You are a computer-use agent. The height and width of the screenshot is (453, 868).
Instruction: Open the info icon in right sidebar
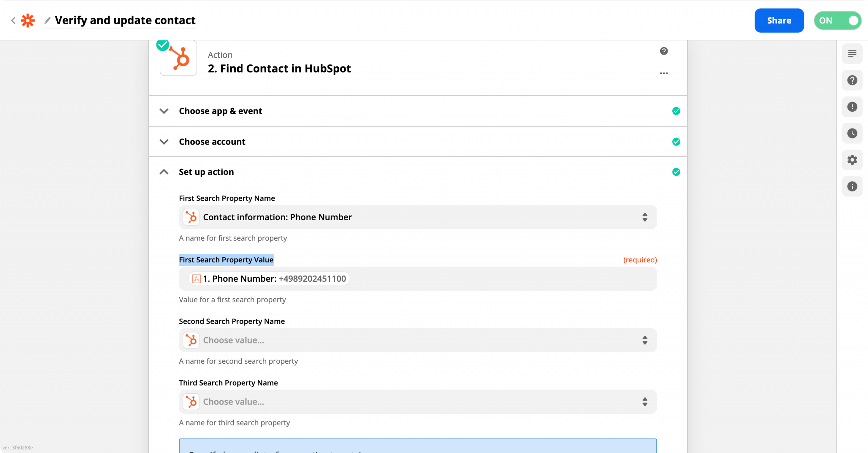pyautogui.click(x=852, y=186)
